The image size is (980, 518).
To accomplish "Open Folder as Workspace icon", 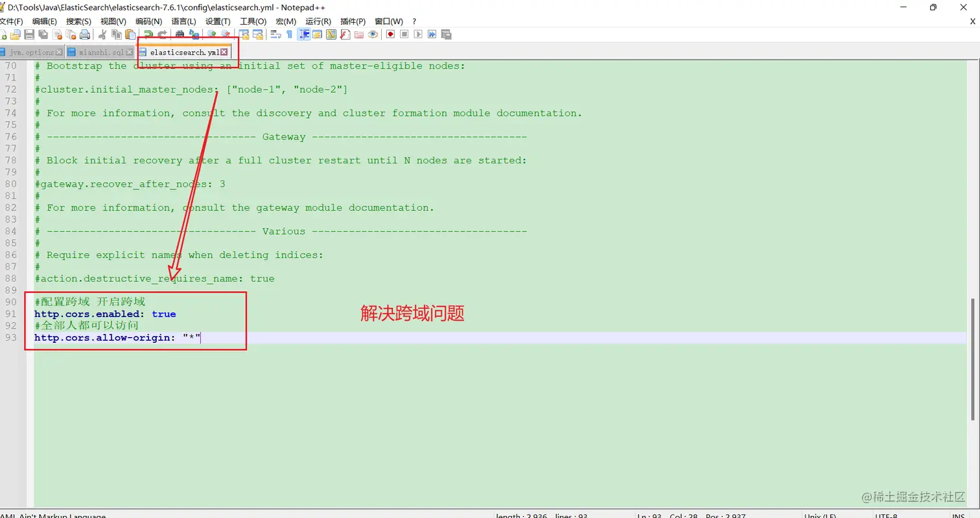I will pyautogui.click(x=359, y=34).
